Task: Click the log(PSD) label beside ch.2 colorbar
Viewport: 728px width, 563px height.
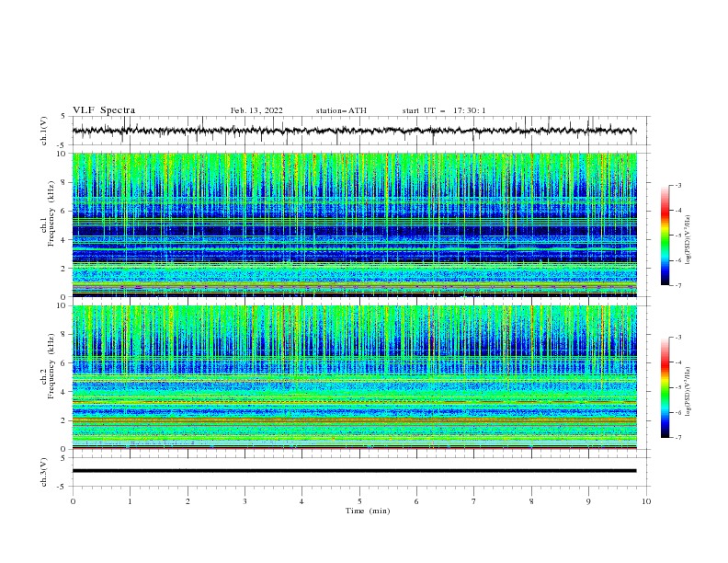Action: (688, 391)
